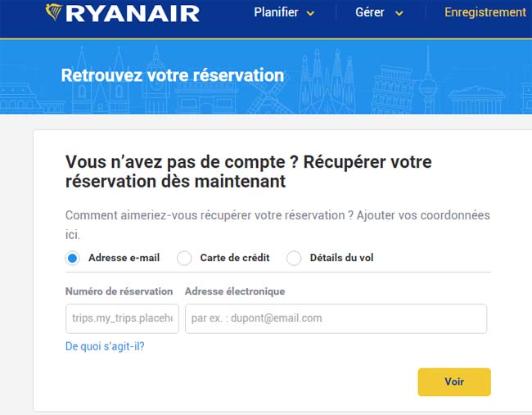This screenshot has height=415, width=532.
Task: Click the RYANAIR wordmark in header
Action: click(x=133, y=14)
